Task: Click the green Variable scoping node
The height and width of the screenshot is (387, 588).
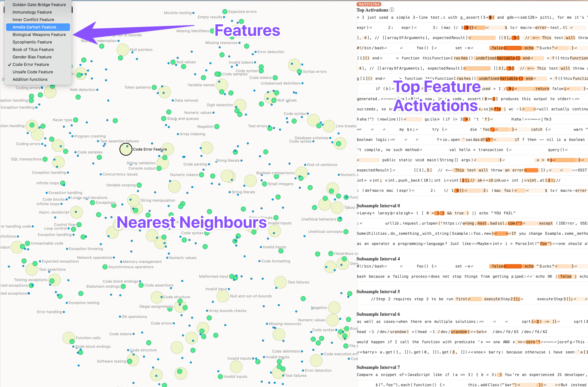Action: tap(139, 185)
